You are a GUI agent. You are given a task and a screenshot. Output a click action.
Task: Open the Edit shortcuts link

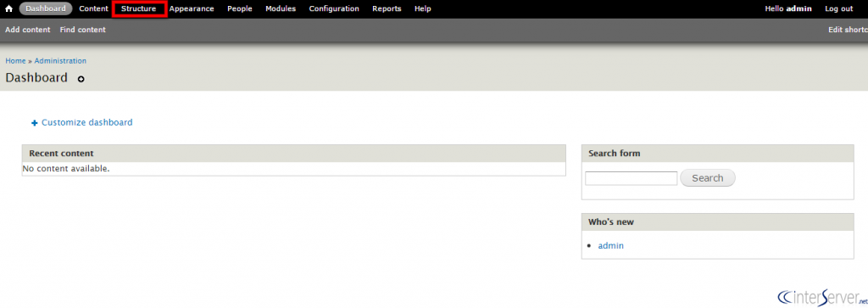point(848,30)
